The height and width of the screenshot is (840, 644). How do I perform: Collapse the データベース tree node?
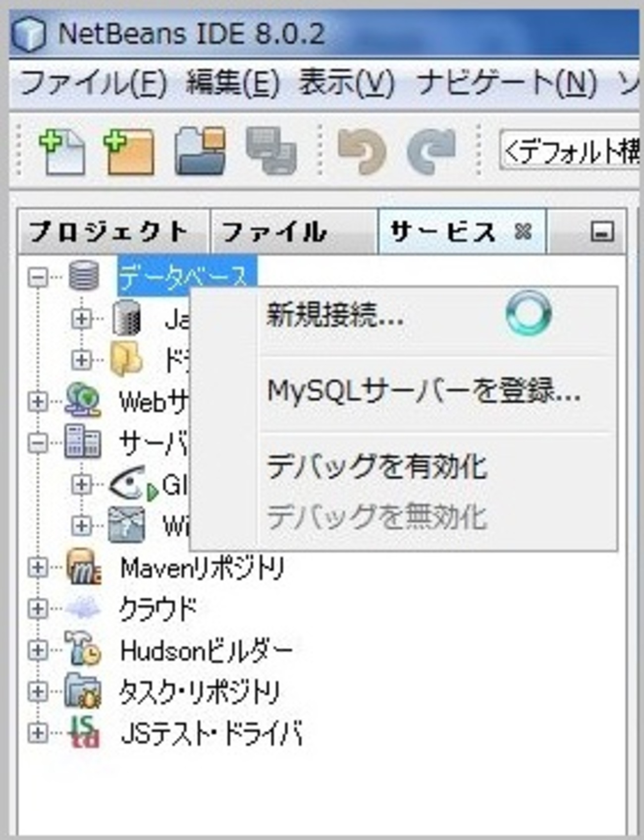click(x=38, y=277)
